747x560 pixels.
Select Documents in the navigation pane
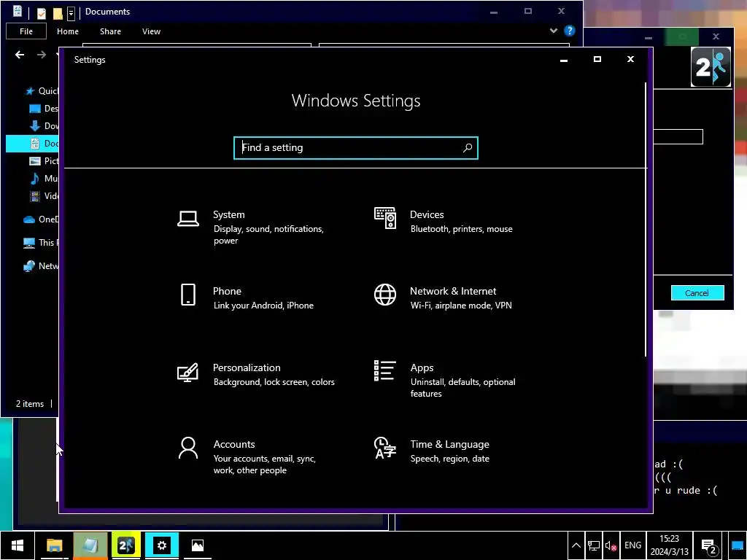[x=32, y=144]
